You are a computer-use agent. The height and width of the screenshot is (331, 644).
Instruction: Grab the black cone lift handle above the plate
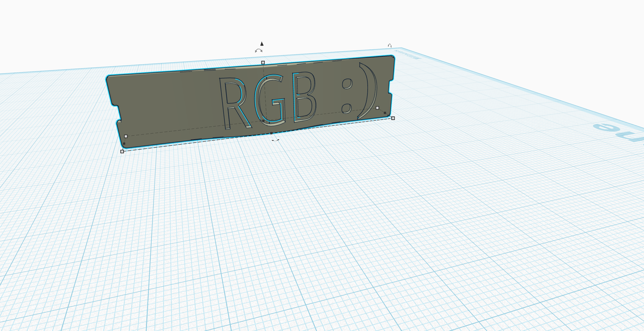262,44
